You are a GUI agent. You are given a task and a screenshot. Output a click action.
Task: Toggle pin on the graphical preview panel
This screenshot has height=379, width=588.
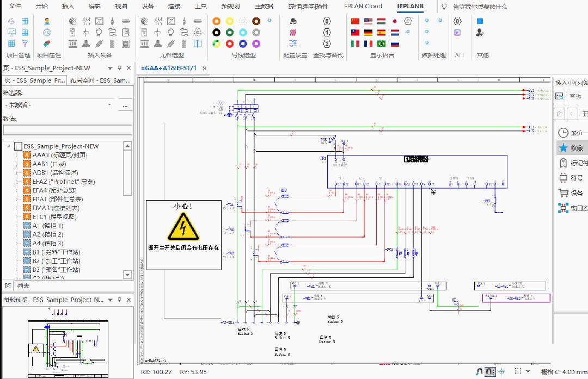pos(119,300)
